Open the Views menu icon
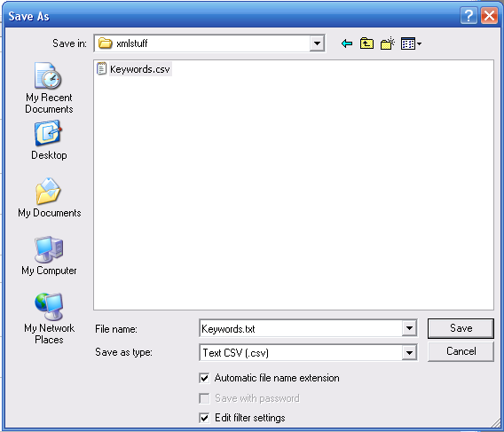The width and height of the screenshot is (504, 432). click(x=411, y=43)
